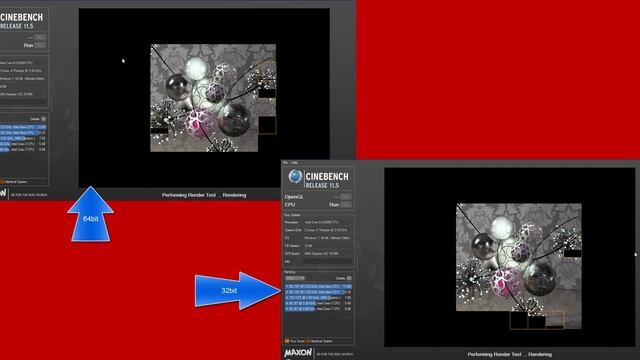
Task: Click Cinebench Release 11.5 title in 64bit window
Action: 22,21
